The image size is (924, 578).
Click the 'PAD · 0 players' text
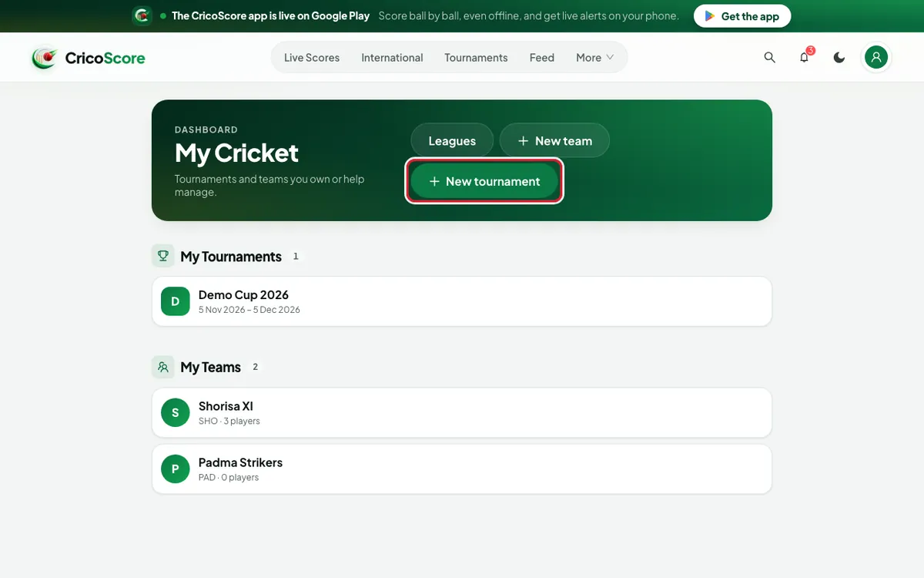(229, 477)
